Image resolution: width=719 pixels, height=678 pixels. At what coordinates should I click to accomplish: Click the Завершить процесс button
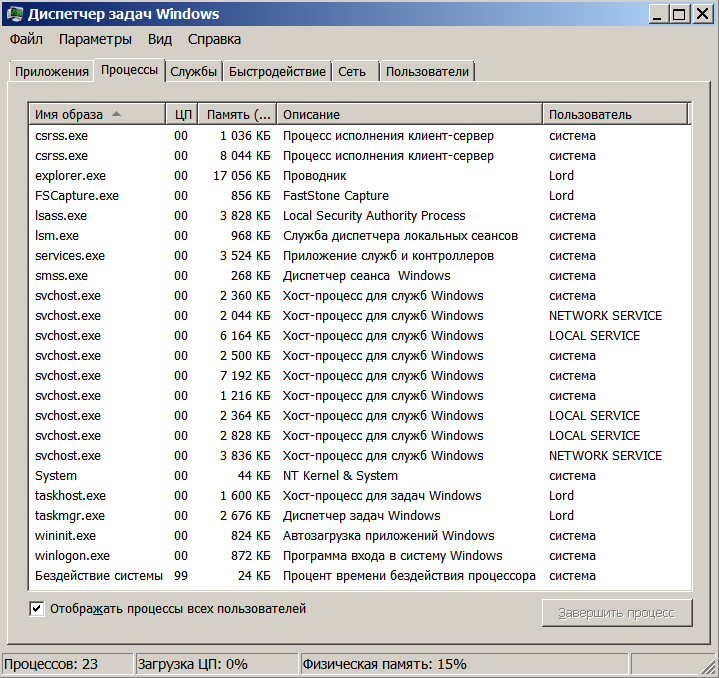click(x=617, y=613)
